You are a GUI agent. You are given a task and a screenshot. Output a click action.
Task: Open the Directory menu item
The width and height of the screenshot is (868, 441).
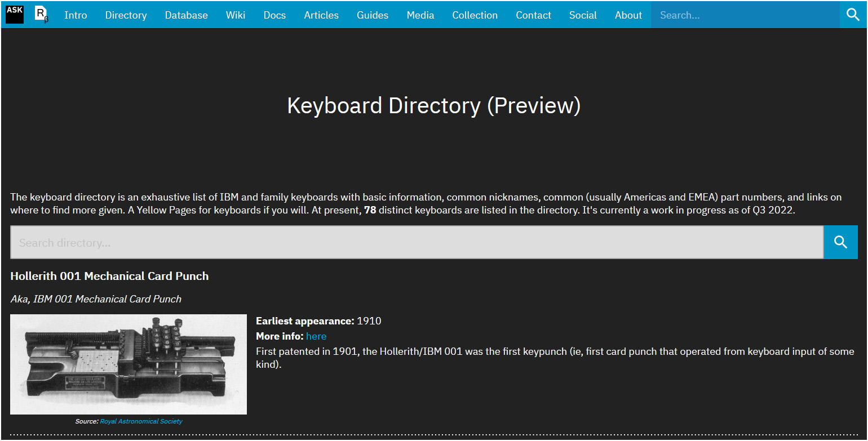126,15
